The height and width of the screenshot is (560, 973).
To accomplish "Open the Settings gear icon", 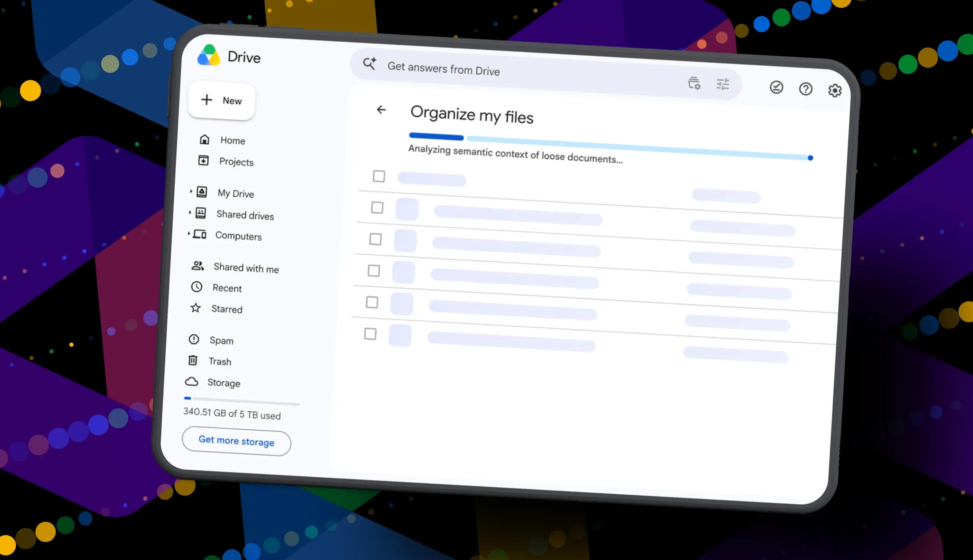I will [835, 90].
